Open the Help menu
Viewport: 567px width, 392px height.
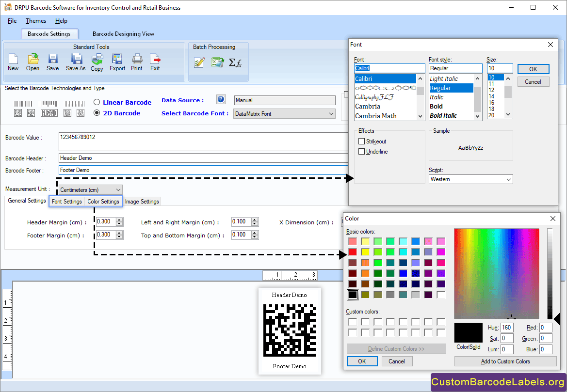click(x=61, y=21)
